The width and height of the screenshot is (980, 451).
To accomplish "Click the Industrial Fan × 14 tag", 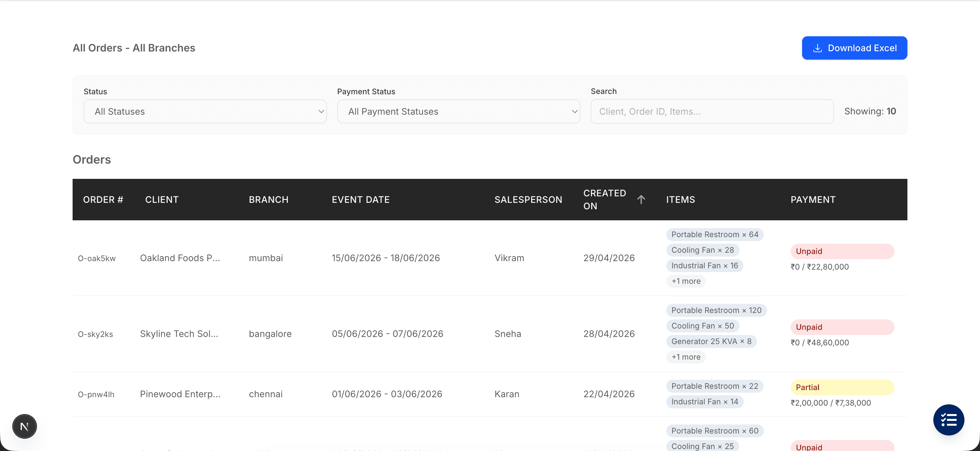I will coord(705,402).
